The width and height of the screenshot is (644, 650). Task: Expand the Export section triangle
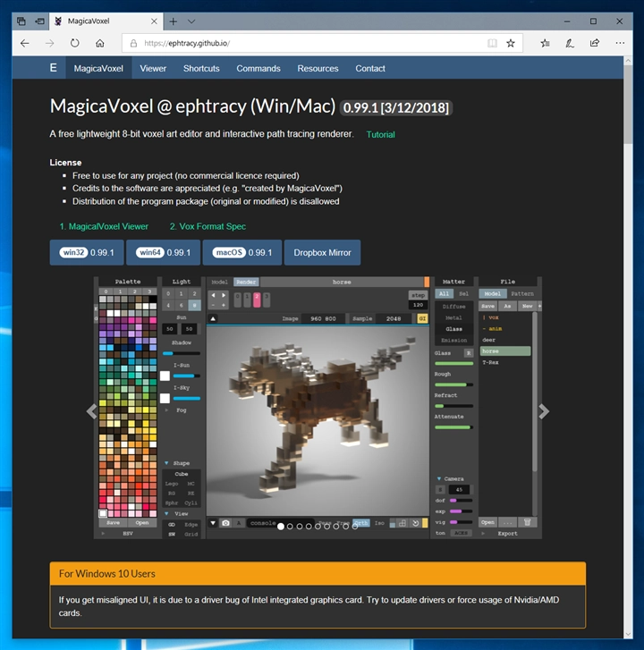(x=483, y=534)
